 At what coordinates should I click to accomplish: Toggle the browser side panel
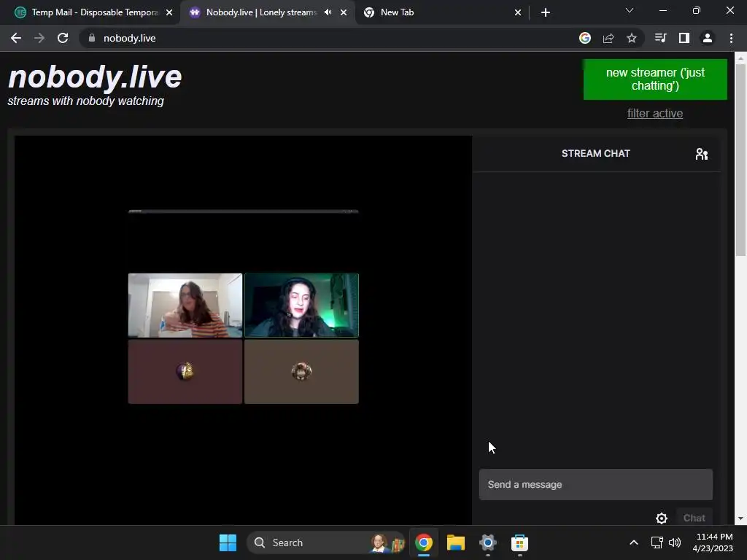click(x=684, y=38)
